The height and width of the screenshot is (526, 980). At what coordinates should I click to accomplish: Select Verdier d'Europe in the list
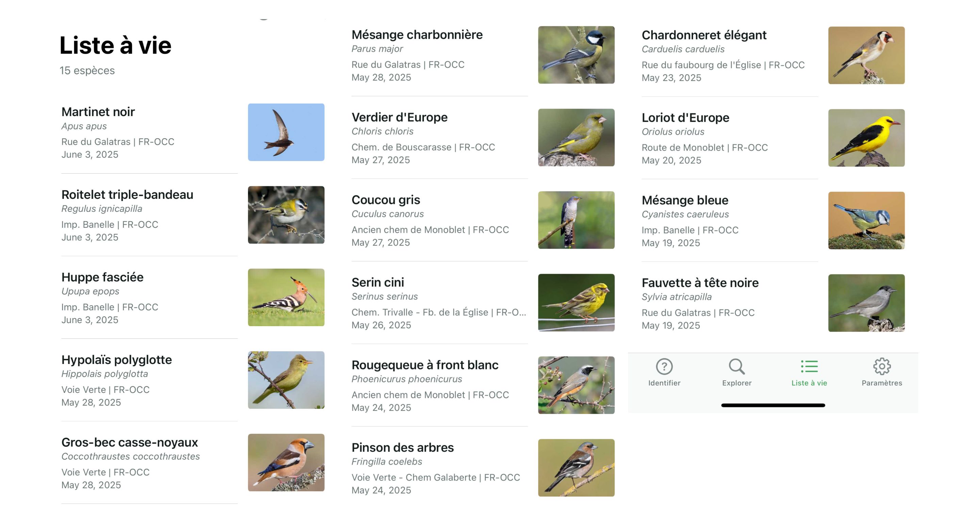[483, 138]
